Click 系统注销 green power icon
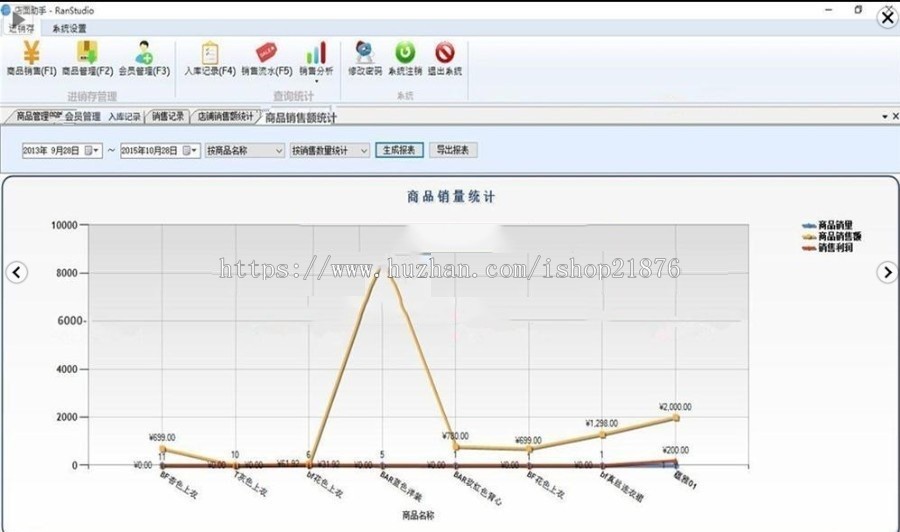The height and width of the screenshot is (532, 900). click(405, 52)
